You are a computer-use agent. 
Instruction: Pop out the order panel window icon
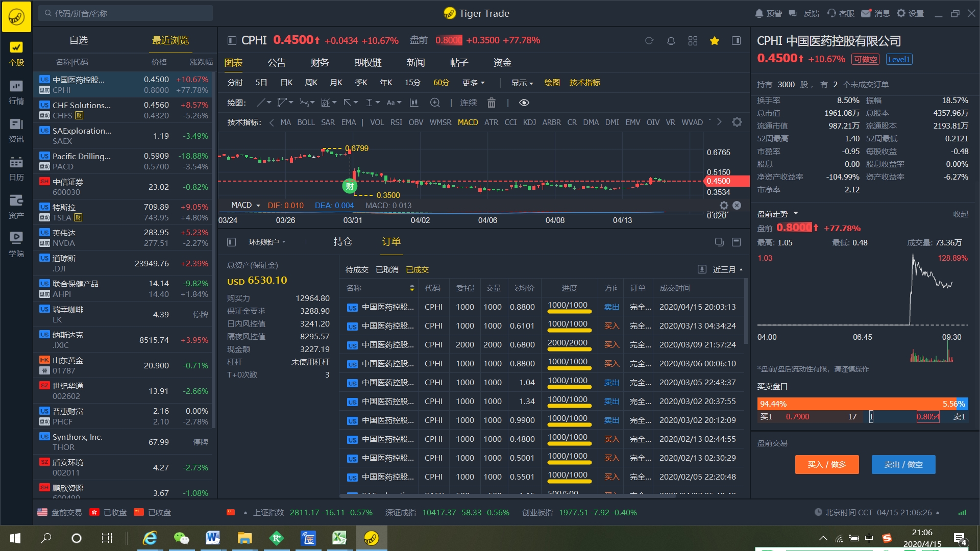coord(719,242)
